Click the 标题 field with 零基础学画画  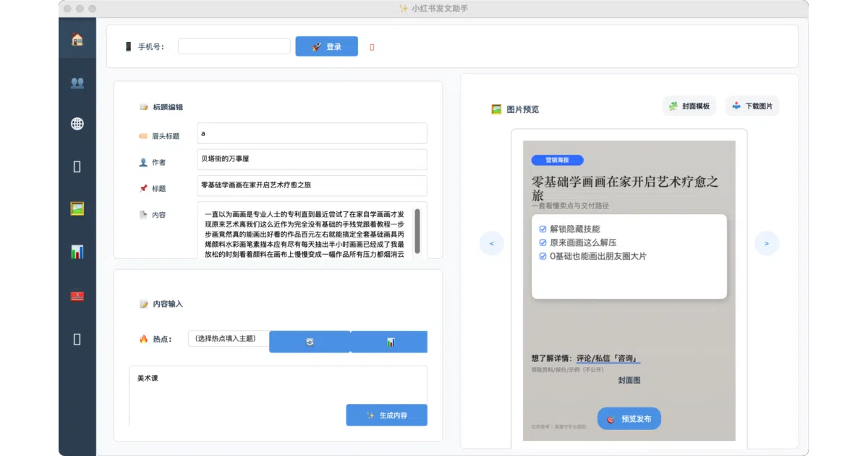click(x=312, y=185)
